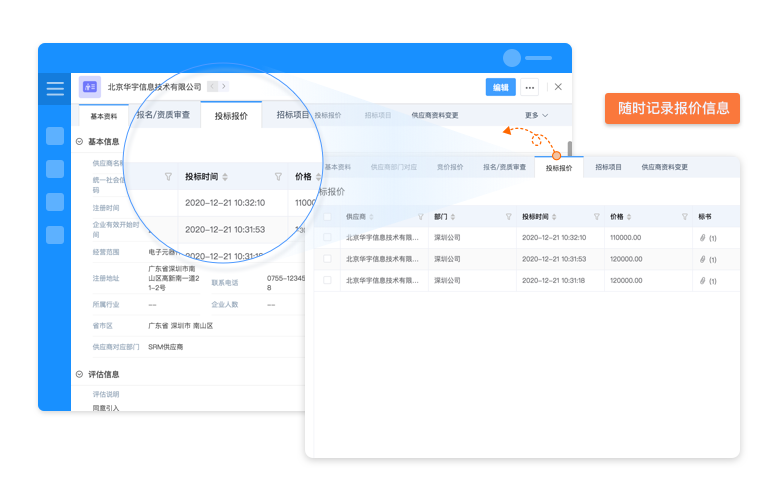The width and height of the screenshot is (777, 500).
Task: Collapse the 评估信息 section
Action: (79, 375)
